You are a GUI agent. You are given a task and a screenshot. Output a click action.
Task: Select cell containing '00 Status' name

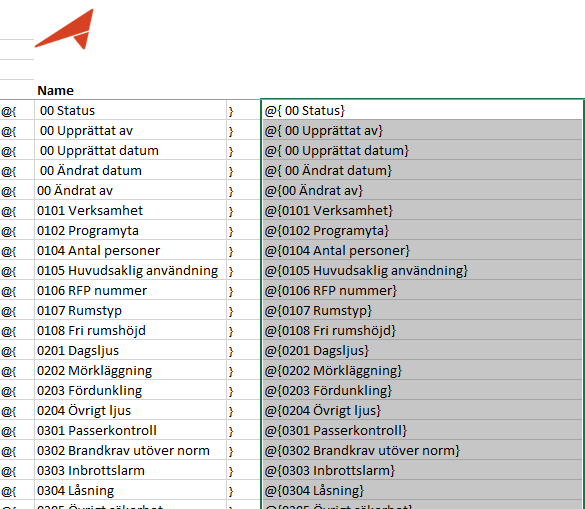pyautogui.click(x=130, y=110)
